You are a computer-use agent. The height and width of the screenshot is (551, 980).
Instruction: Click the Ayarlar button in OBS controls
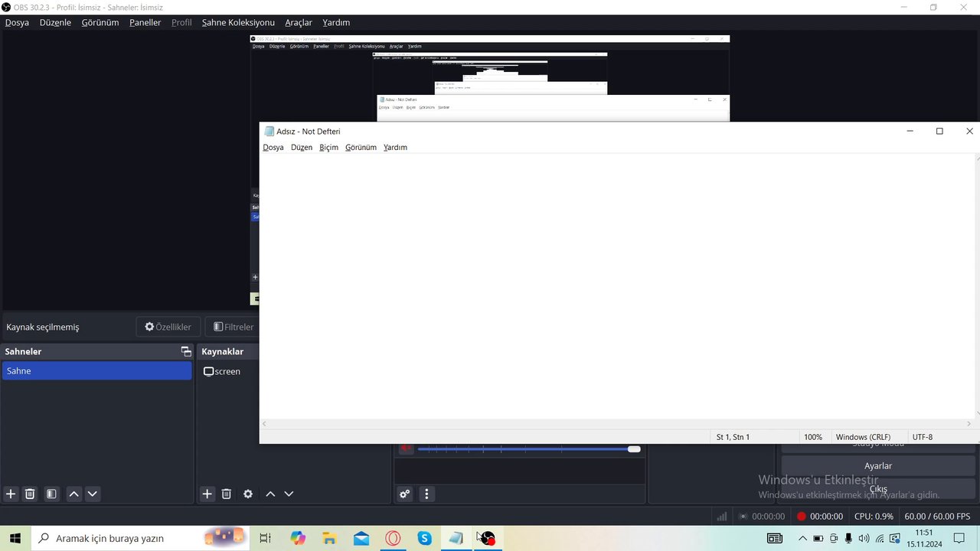tap(878, 465)
